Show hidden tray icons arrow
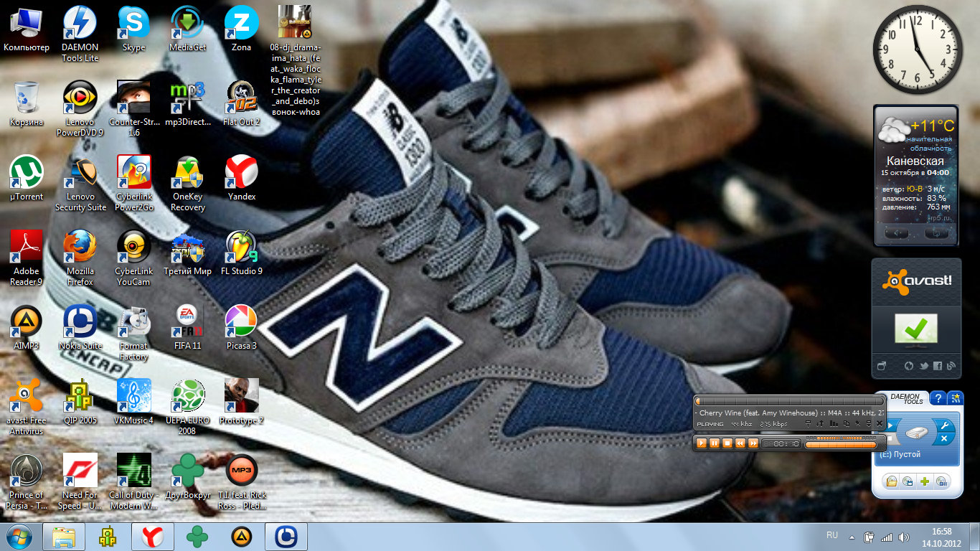Image resolution: width=980 pixels, height=551 pixels. point(852,537)
